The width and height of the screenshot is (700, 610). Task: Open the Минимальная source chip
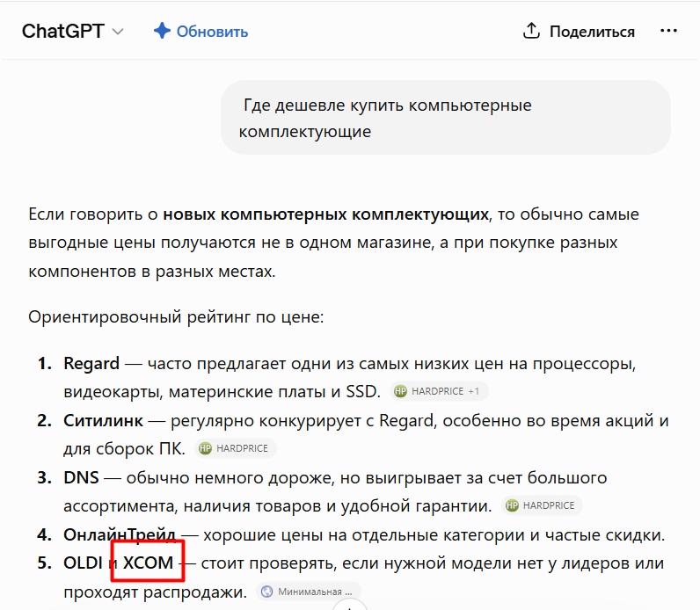tap(309, 592)
